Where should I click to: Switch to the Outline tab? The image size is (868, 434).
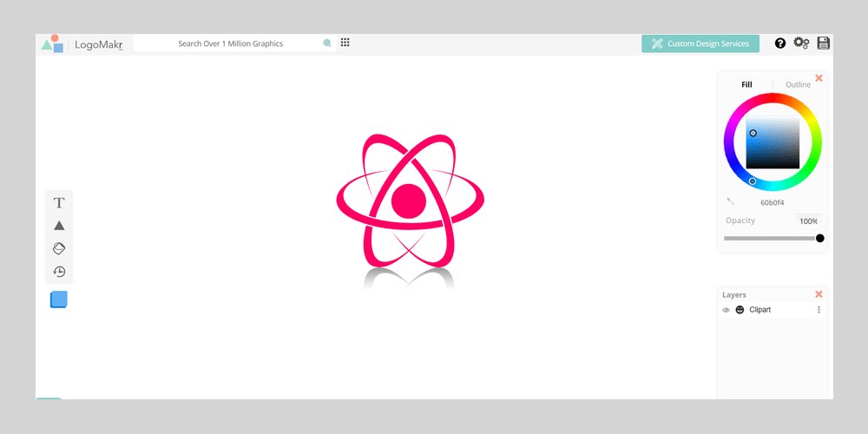pos(799,85)
